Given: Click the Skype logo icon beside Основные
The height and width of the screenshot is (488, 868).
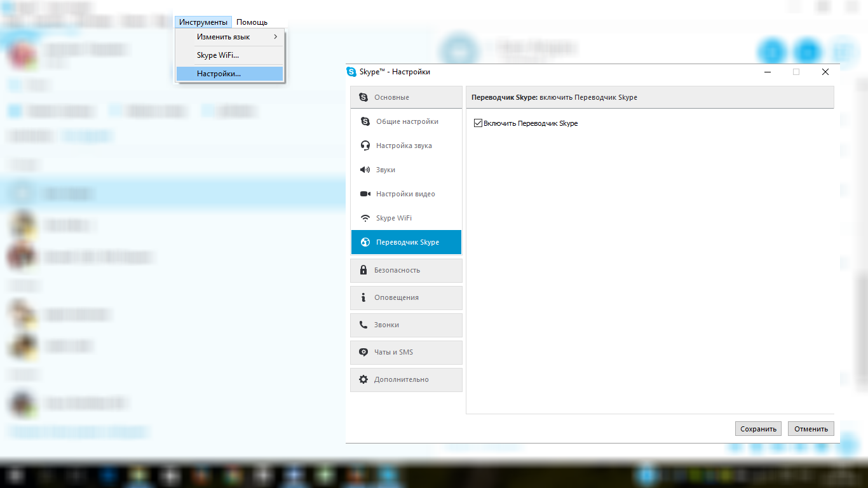Looking at the screenshot, I should pos(363,97).
